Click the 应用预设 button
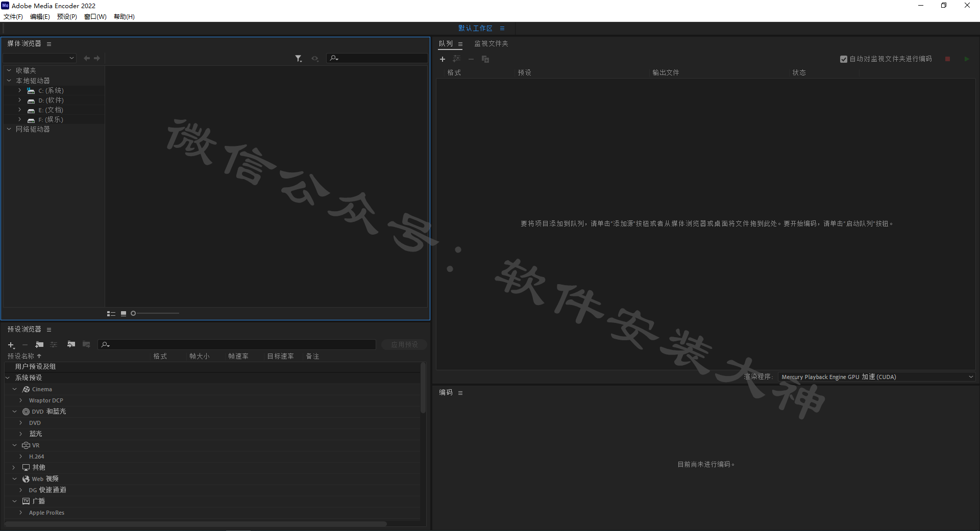This screenshot has height=531, width=980. tap(404, 345)
